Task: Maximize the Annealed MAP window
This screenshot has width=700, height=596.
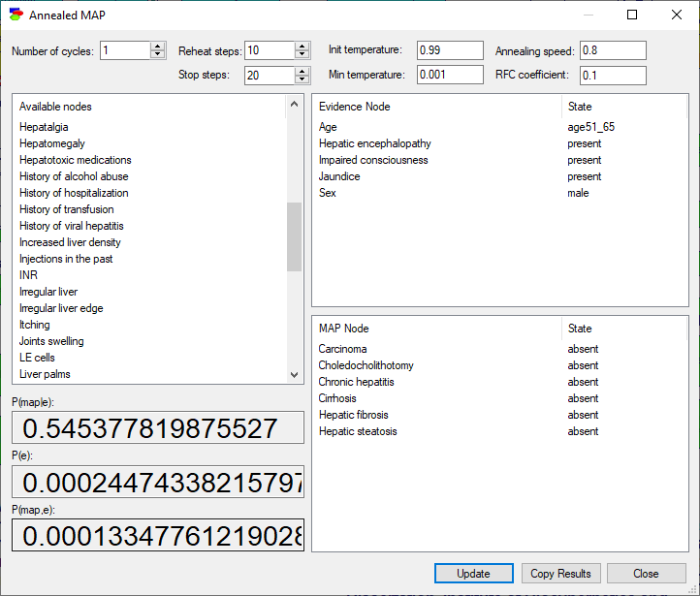Action: [x=632, y=15]
